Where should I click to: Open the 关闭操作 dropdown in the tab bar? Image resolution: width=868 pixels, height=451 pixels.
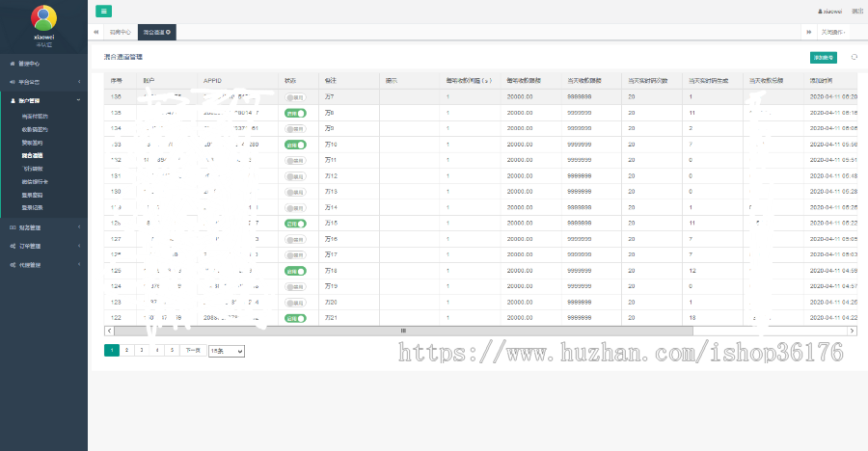833,32
